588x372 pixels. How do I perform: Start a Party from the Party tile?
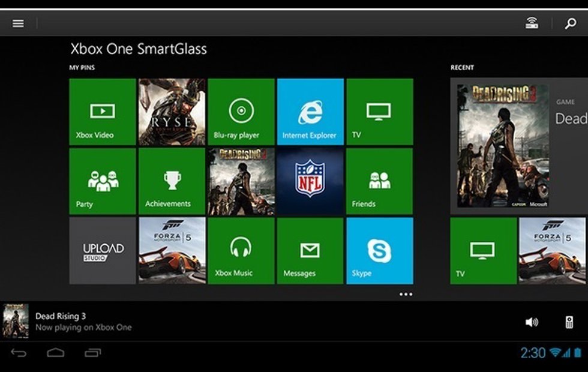point(102,181)
